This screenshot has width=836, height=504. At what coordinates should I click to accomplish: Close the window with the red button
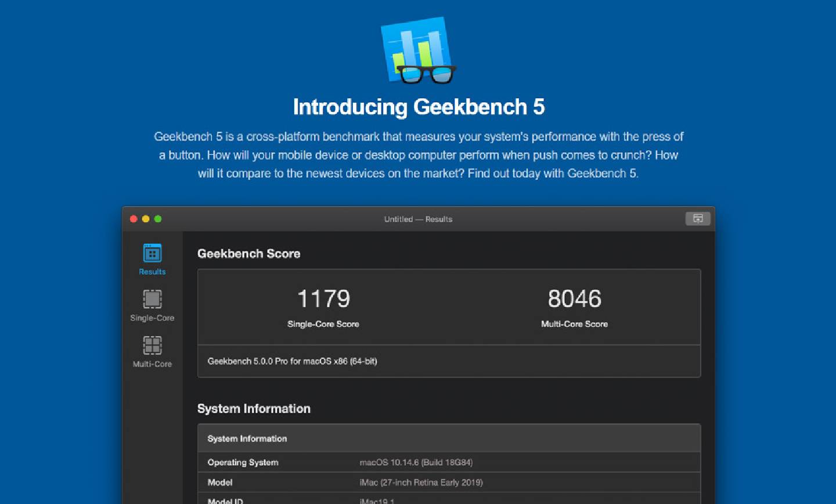tap(134, 219)
